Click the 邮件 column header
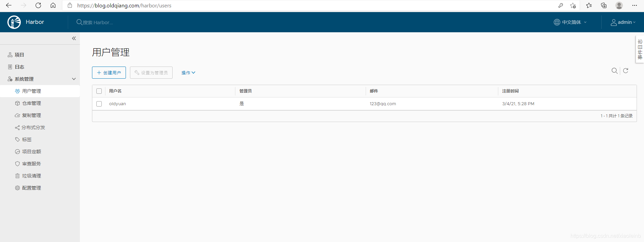This screenshot has width=644, height=242. (374, 91)
